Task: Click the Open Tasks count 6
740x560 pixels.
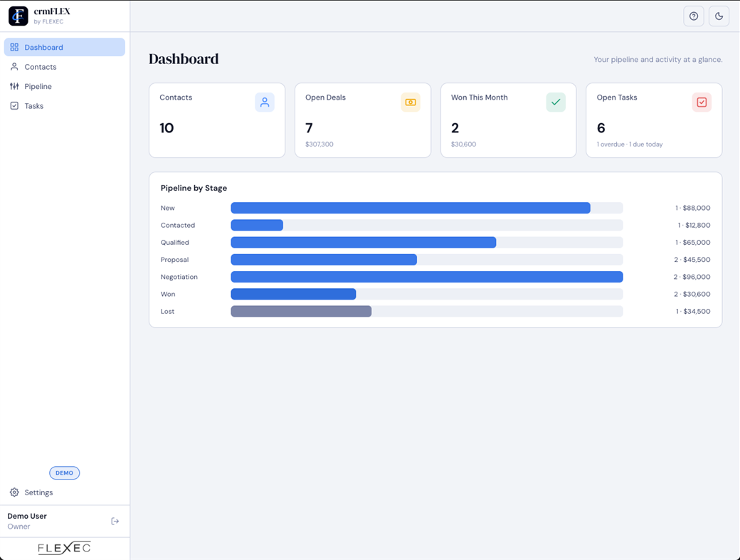Action: tap(601, 128)
